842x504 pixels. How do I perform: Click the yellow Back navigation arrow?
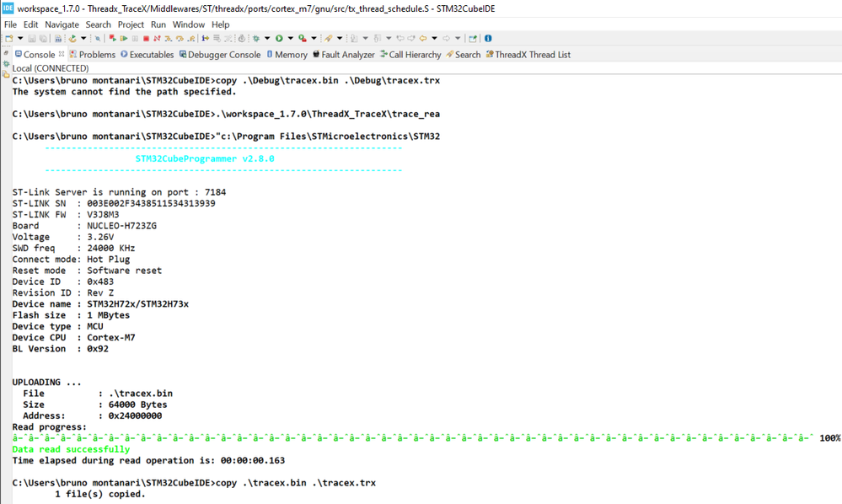[x=422, y=39]
